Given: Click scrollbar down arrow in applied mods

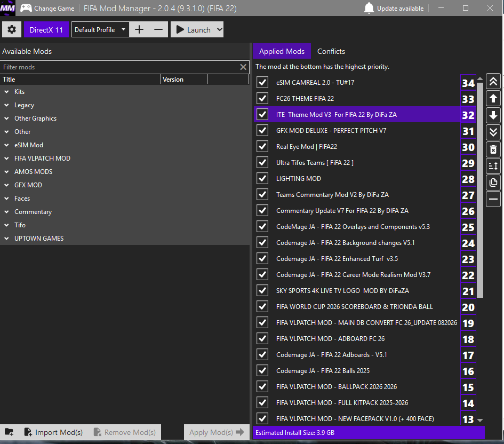Looking at the screenshot, I should tap(480, 420).
